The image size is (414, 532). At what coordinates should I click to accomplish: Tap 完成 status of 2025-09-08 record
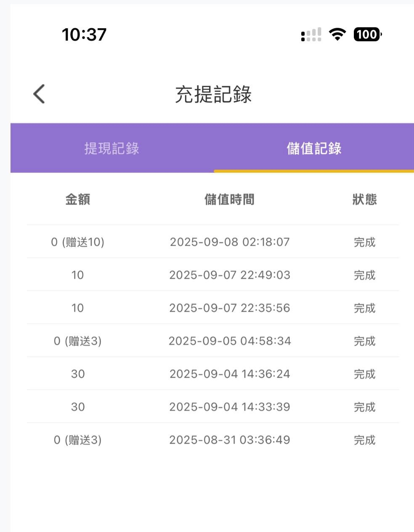pyautogui.click(x=364, y=242)
